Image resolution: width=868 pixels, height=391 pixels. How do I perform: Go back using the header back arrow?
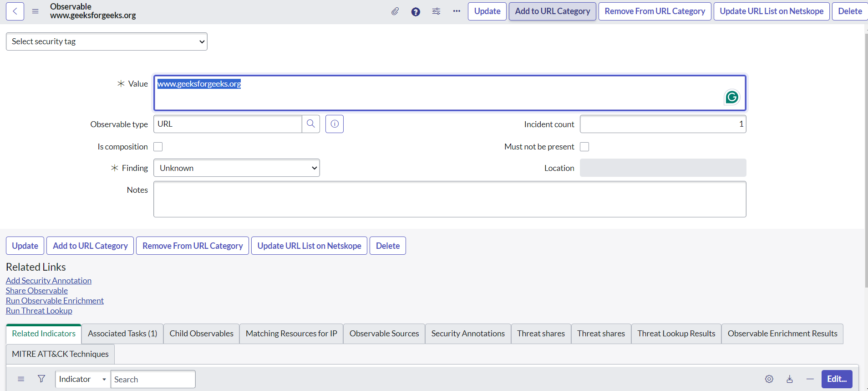[15, 11]
